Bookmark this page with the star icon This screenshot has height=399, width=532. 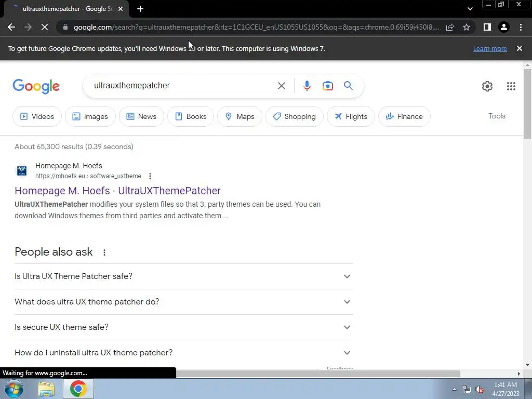tap(467, 27)
